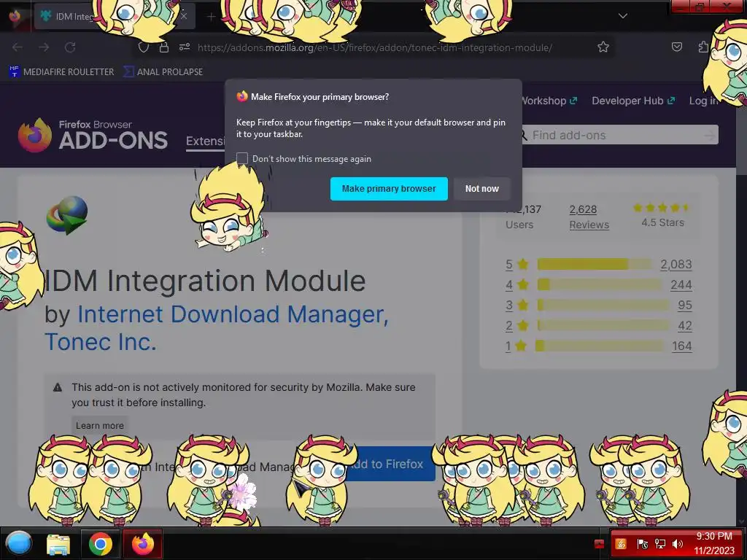The width and height of the screenshot is (747, 560).
Task: Open the 42 two-star count
Action: [x=685, y=326]
